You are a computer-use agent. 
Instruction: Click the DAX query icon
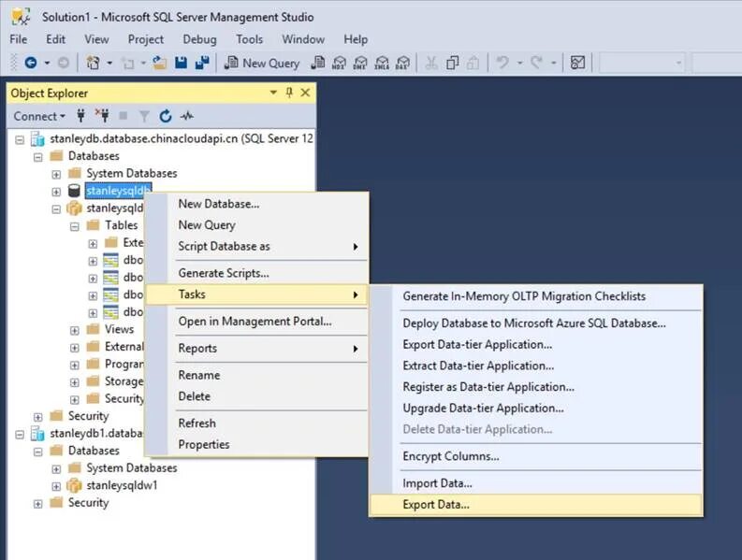[402, 63]
